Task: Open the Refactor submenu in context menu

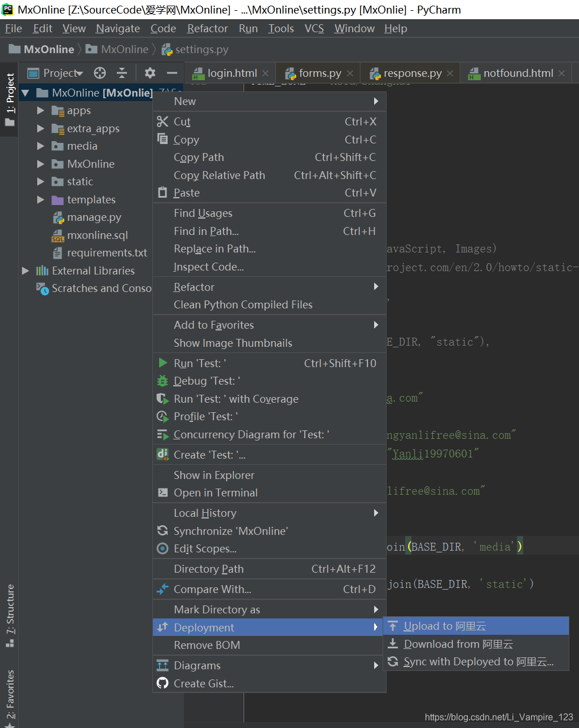Action: 269,287
